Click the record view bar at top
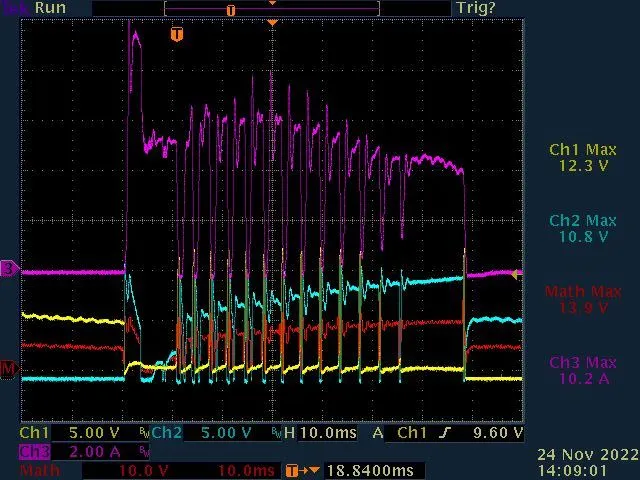The width and height of the screenshot is (640, 480). [270, 8]
